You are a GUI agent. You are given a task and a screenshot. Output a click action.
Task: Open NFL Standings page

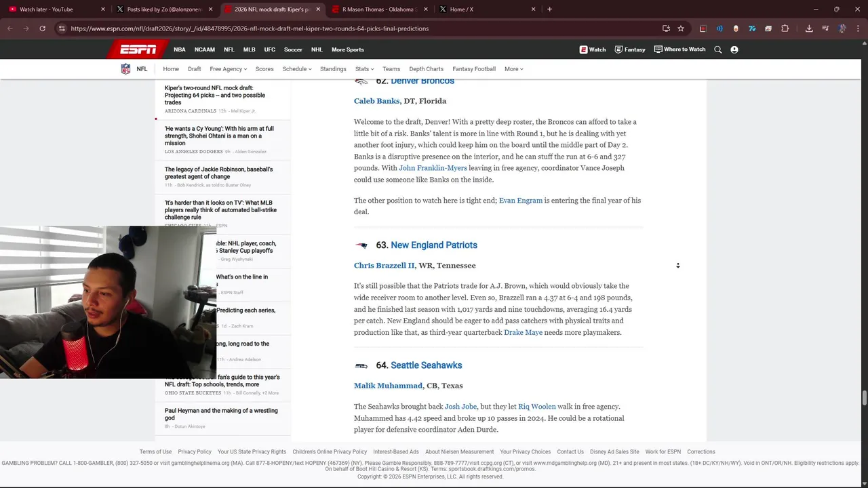point(333,69)
